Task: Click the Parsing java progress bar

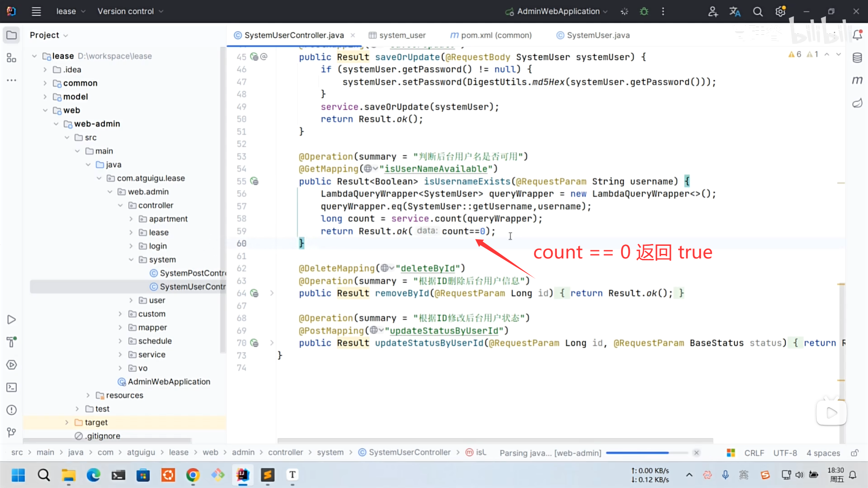Action: point(637,453)
